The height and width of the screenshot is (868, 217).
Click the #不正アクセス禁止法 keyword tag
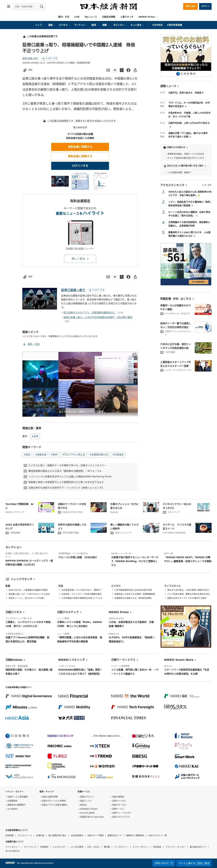(x=74, y=455)
